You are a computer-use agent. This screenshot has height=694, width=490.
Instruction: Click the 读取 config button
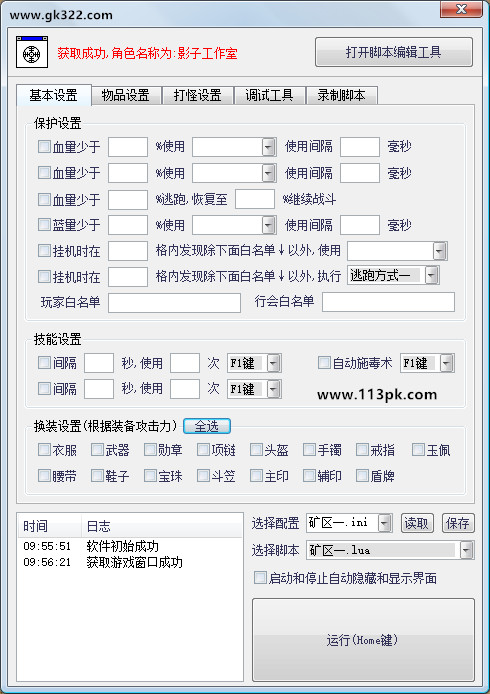pos(417,523)
